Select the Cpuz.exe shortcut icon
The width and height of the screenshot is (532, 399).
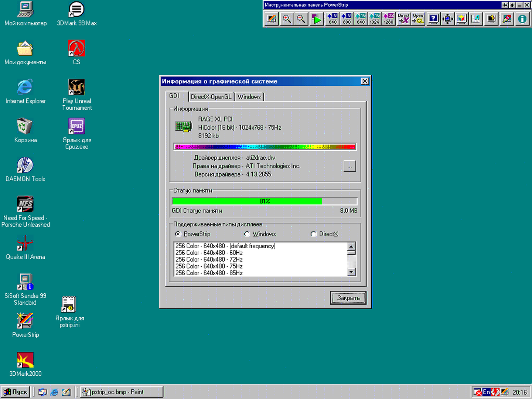point(76,134)
